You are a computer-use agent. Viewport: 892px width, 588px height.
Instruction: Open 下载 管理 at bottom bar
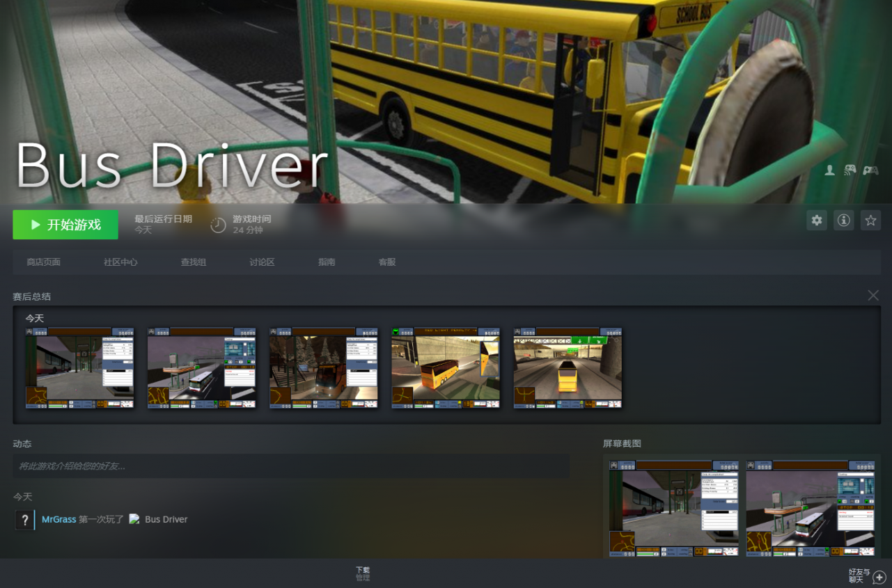(363, 573)
